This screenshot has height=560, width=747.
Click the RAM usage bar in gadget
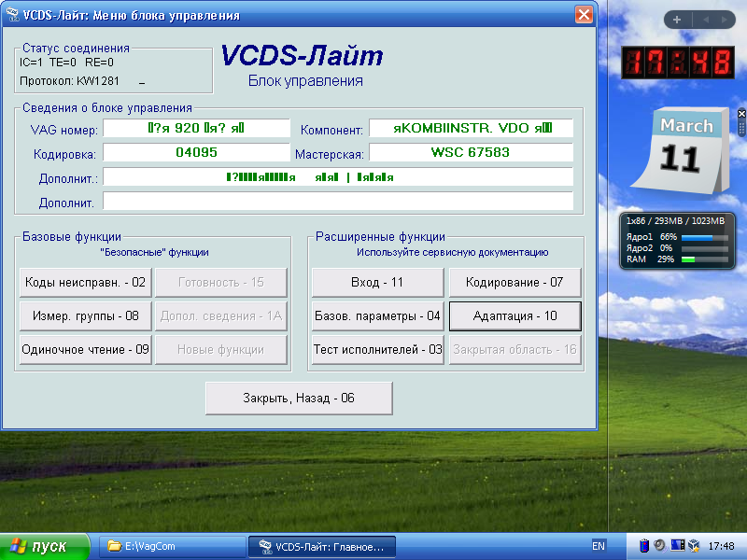click(x=705, y=259)
